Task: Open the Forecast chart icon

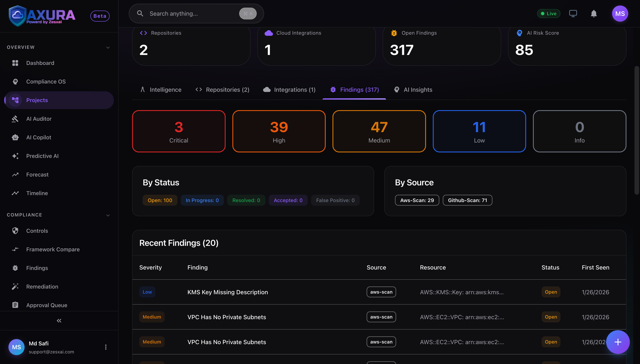Action: [x=15, y=175]
